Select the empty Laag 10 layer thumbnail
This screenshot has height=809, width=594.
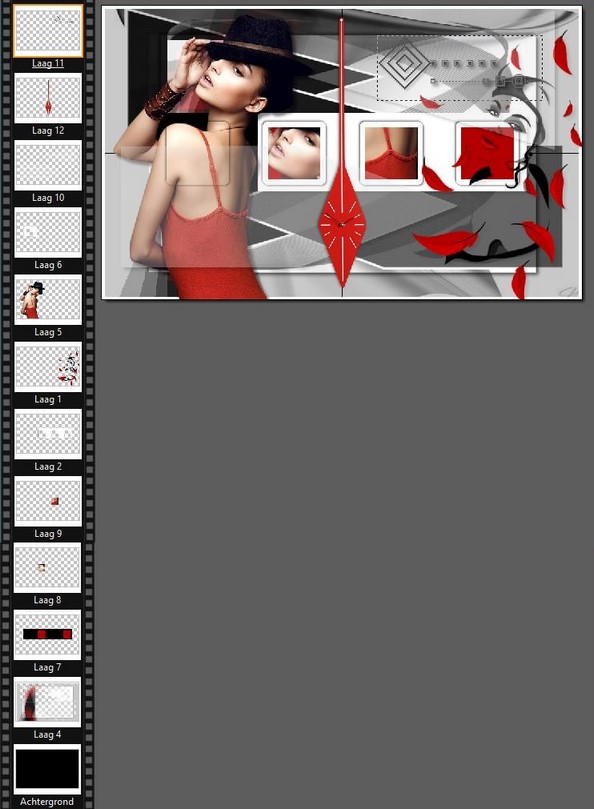click(x=48, y=165)
